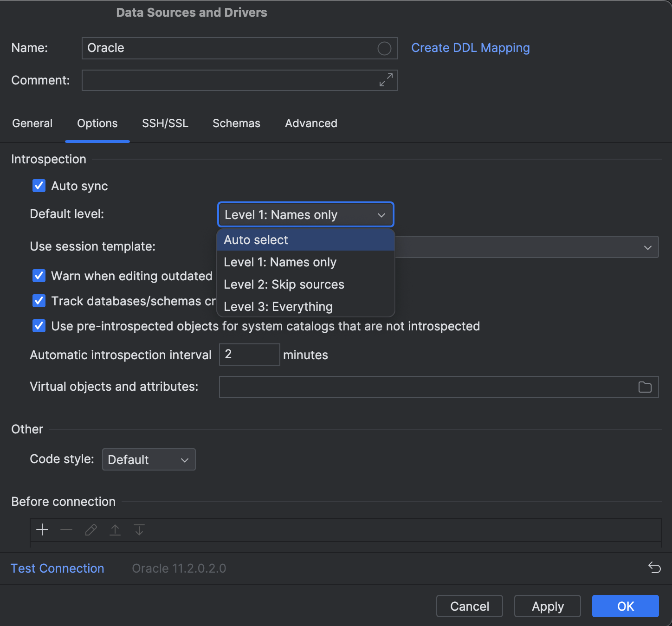Image resolution: width=672 pixels, height=626 pixels.
Task: Choose Level 3: Everything from the list
Action: [278, 307]
